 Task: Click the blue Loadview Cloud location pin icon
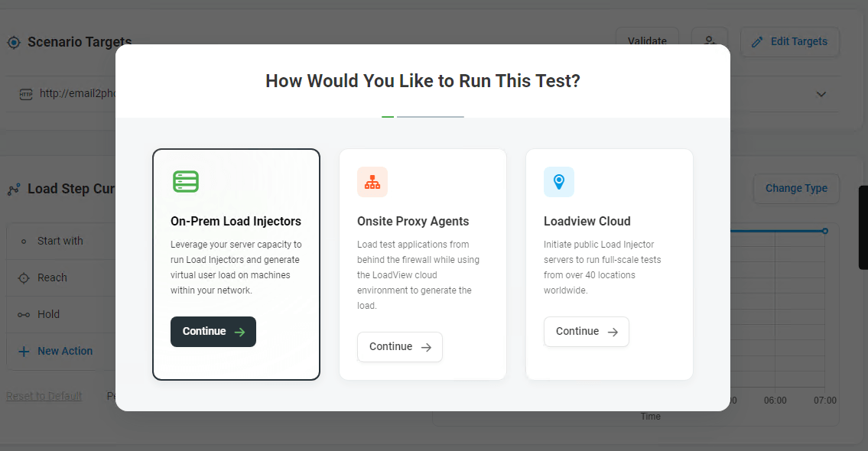pos(559,182)
